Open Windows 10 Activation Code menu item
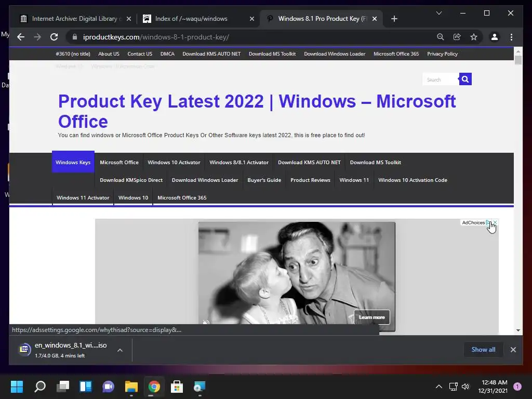Viewport: 532px width, 399px height. (x=413, y=180)
